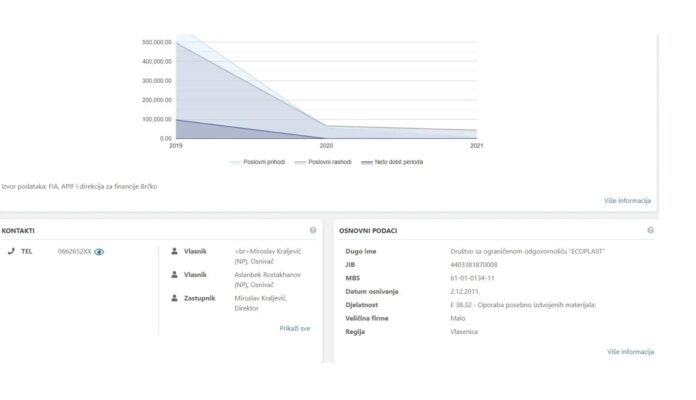Open Više informacija in Osnovni podaci panel

pyautogui.click(x=630, y=352)
